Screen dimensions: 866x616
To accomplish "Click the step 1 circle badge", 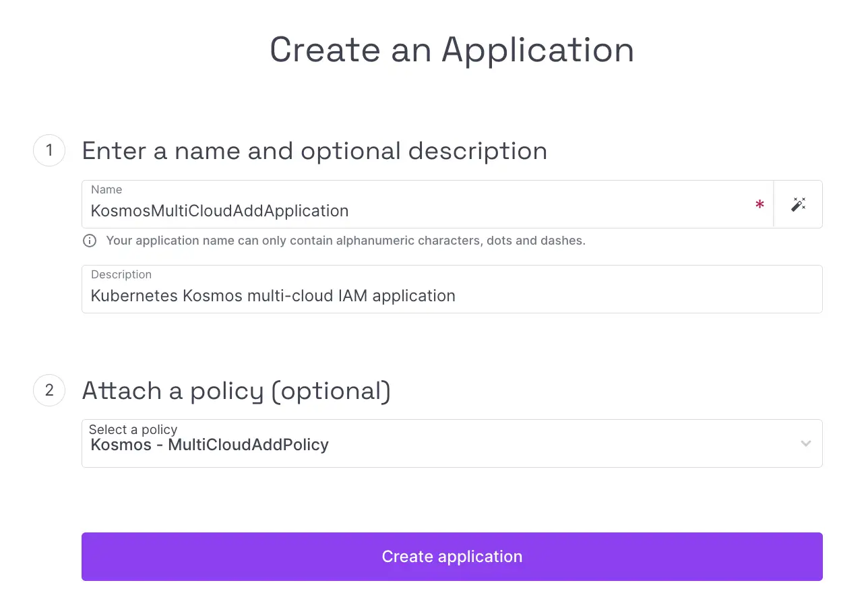I will [49, 150].
